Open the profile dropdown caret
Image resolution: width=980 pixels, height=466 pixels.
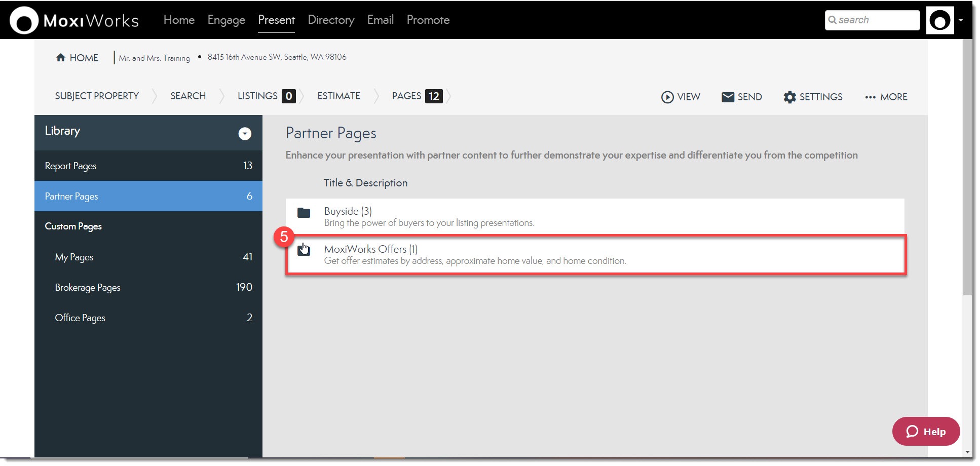(961, 21)
